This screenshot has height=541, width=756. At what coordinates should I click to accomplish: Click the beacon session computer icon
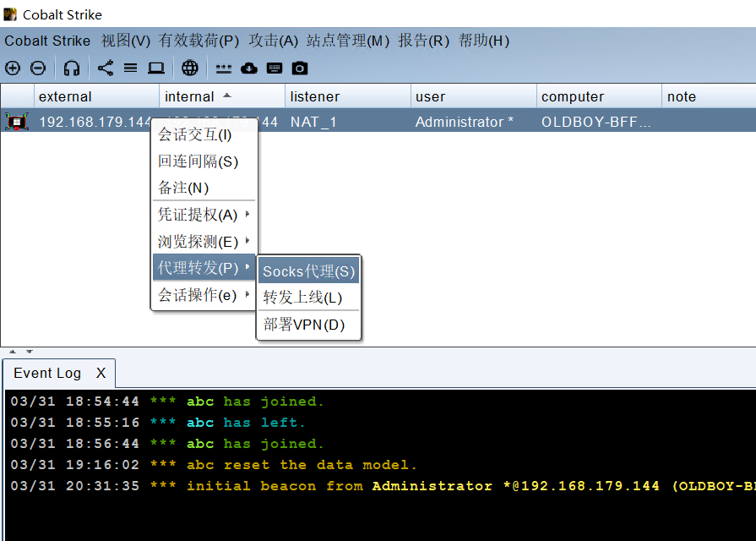click(17, 121)
